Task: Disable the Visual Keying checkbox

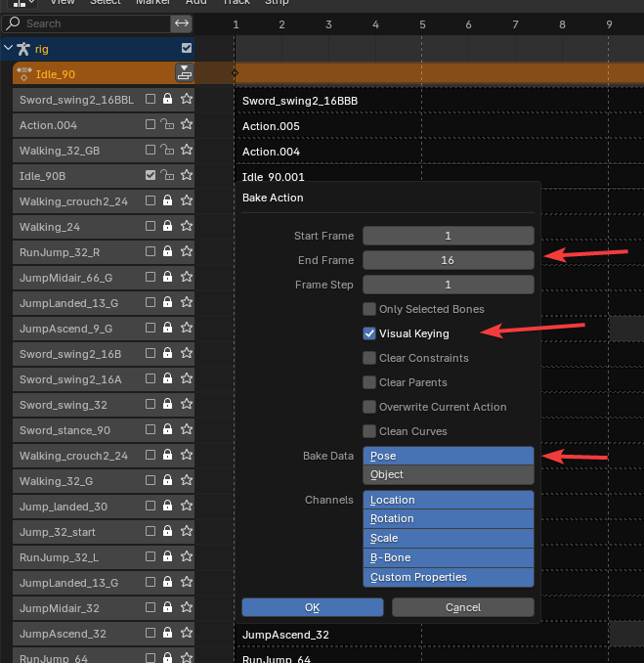Action: 369,333
